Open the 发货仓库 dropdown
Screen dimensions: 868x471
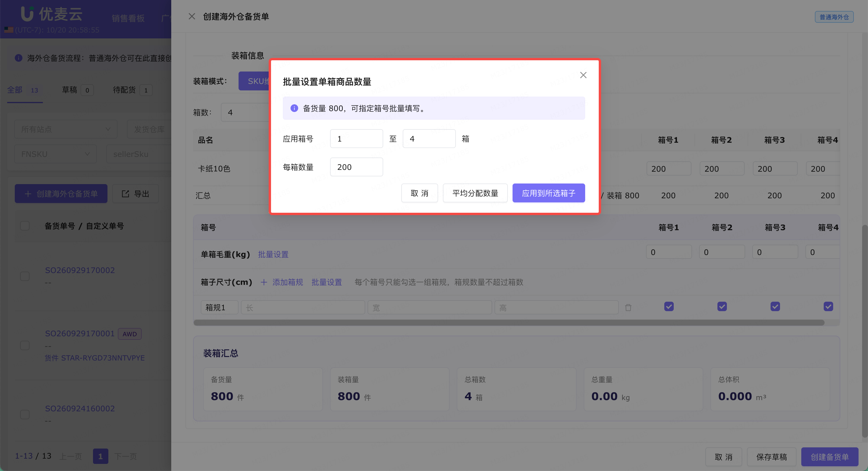(149, 129)
